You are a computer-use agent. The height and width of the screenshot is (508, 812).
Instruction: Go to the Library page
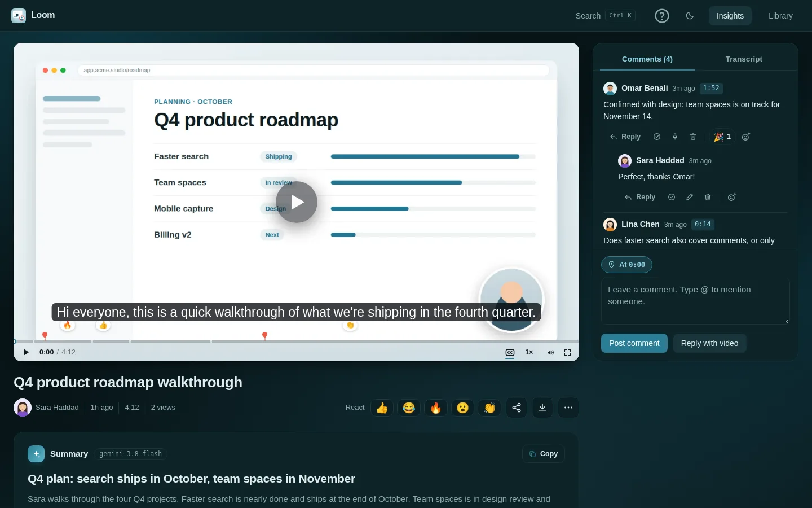(x=780, y=16)
